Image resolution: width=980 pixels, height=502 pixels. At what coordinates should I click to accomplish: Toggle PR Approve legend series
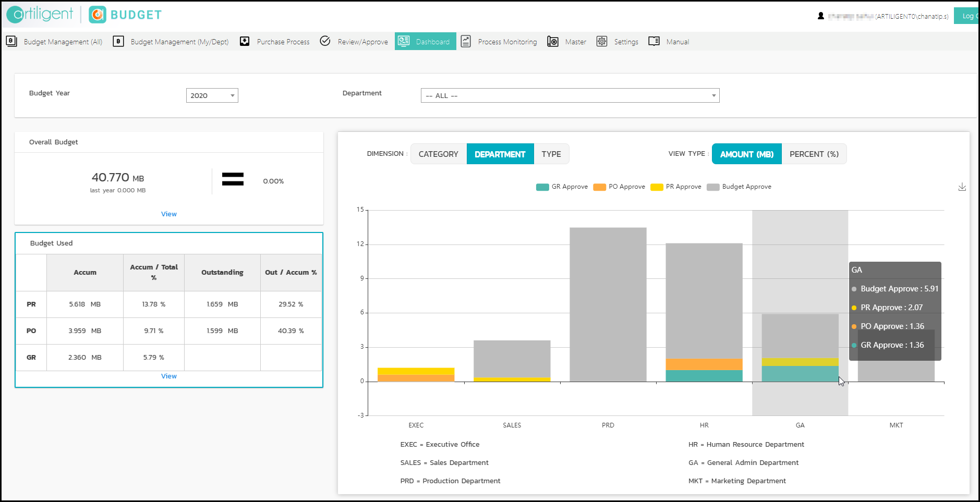point(676,187)
